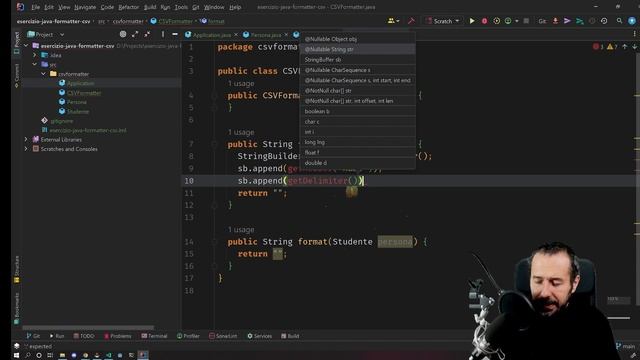Select .gitignore file in project tree

(x=57, y=121)
